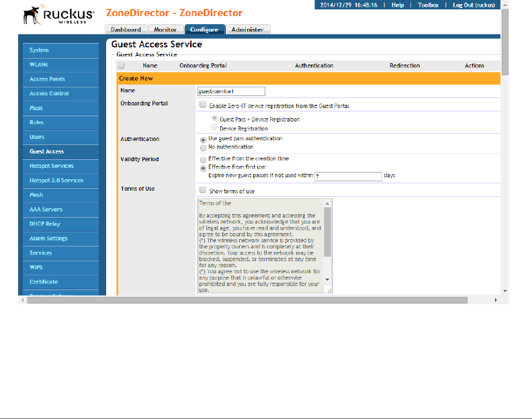Open Access Control in sidebar

click(x=60, y=93)
